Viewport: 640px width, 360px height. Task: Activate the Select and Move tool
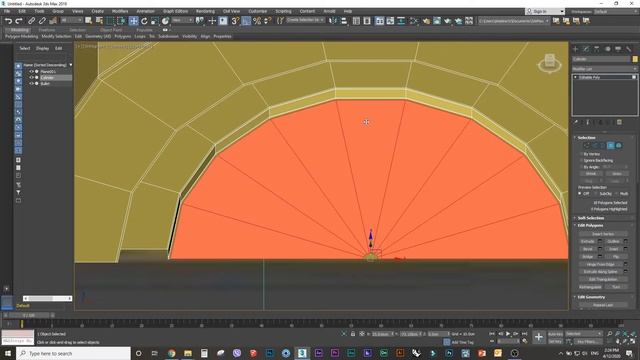point(133,21)
